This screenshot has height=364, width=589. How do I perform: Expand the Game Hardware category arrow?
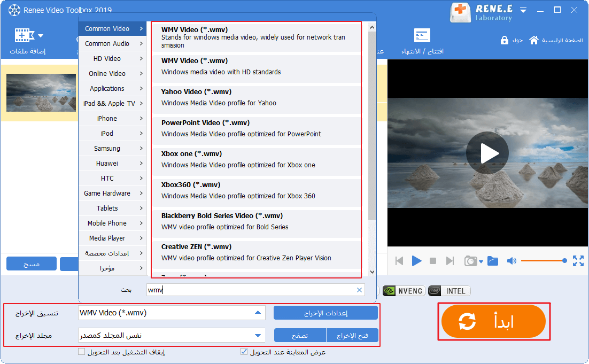click(x=141, y=193)
